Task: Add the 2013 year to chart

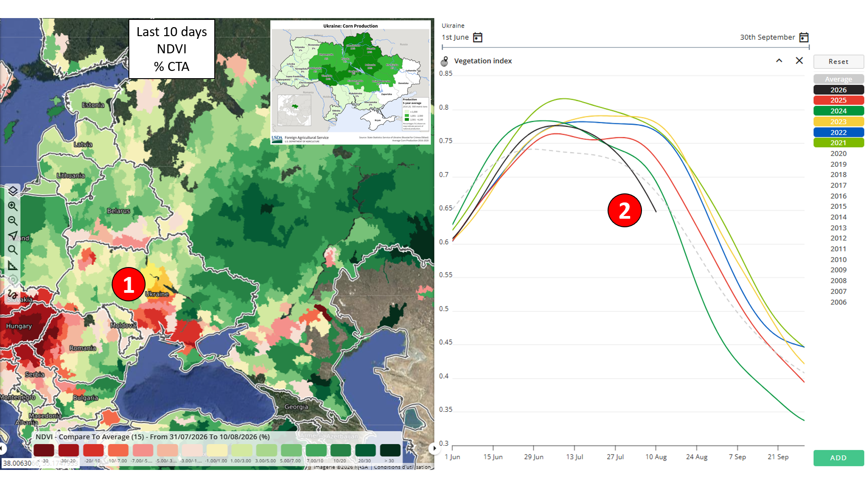Action: (839, 228)
